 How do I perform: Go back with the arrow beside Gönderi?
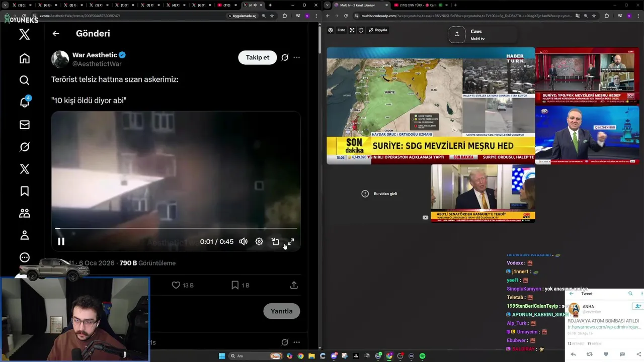(x=56, y=34)
